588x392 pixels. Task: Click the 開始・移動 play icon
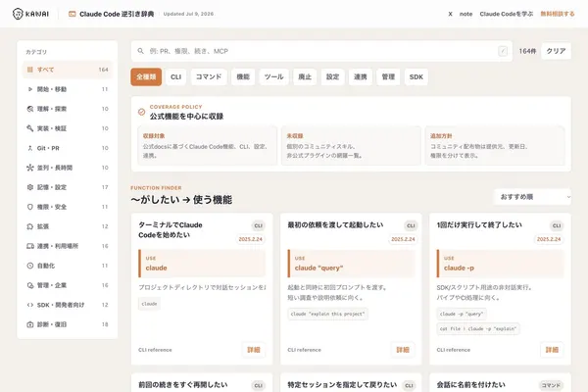coord(30,89)
